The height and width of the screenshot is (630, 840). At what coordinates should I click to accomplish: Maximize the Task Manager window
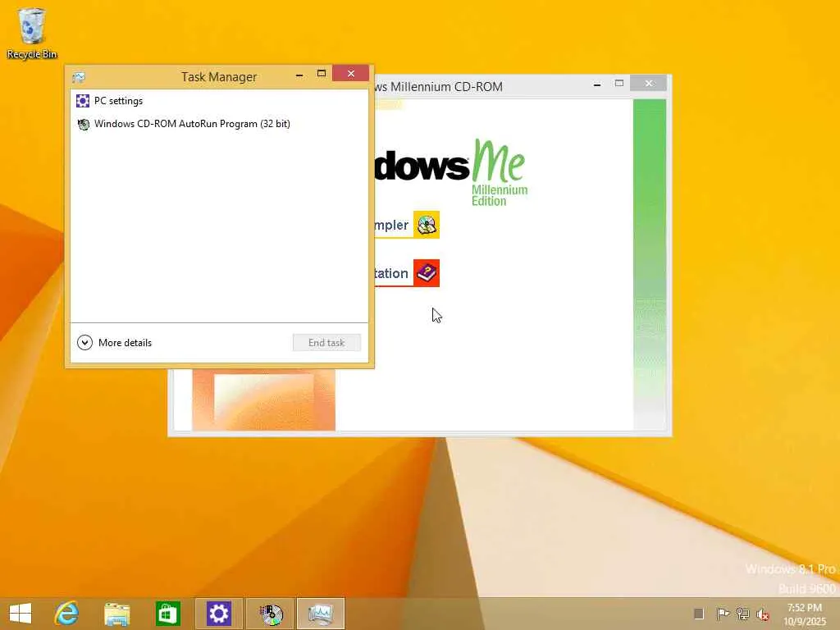point(322,74)
